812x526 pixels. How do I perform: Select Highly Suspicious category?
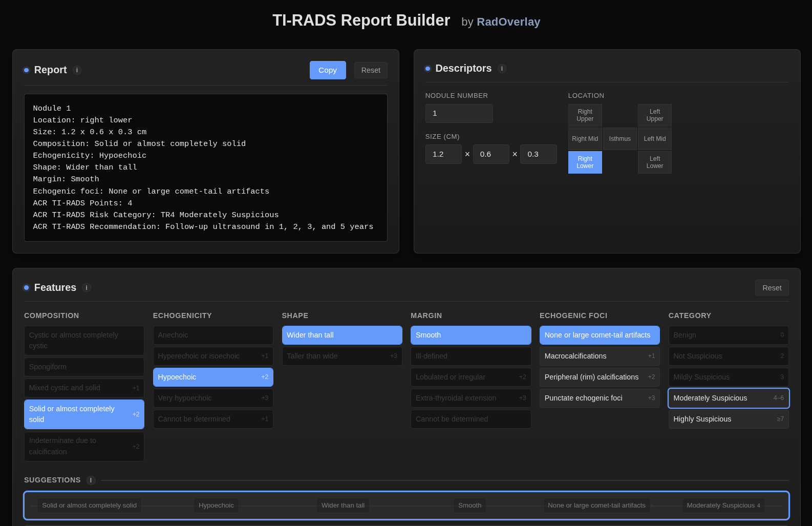[x=729, y=419]
